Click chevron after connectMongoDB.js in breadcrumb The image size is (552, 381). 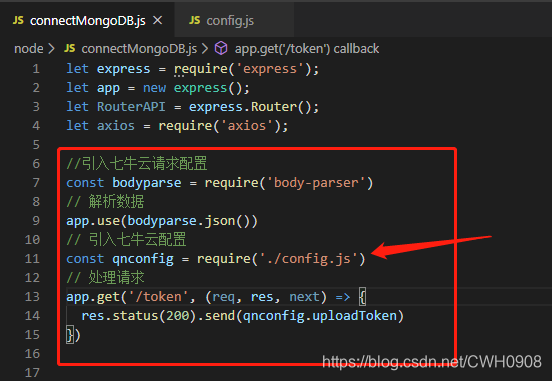click(x=205, y=49)
